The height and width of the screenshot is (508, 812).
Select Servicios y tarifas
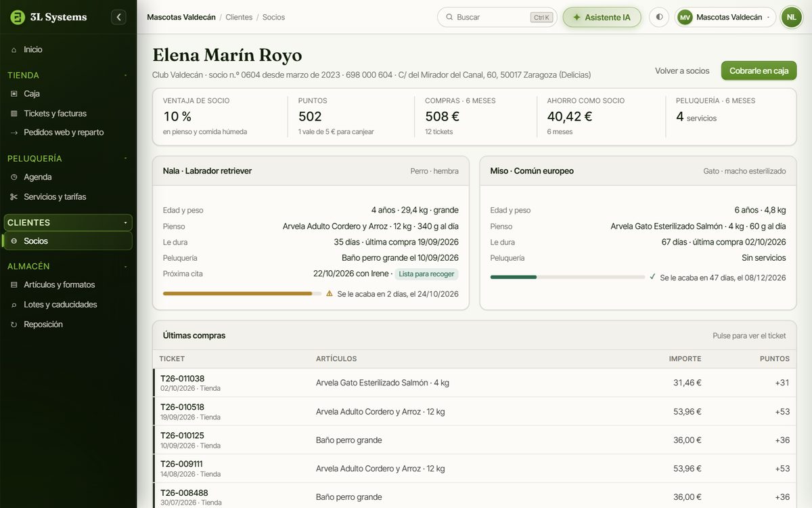click(x=68, y=196)
